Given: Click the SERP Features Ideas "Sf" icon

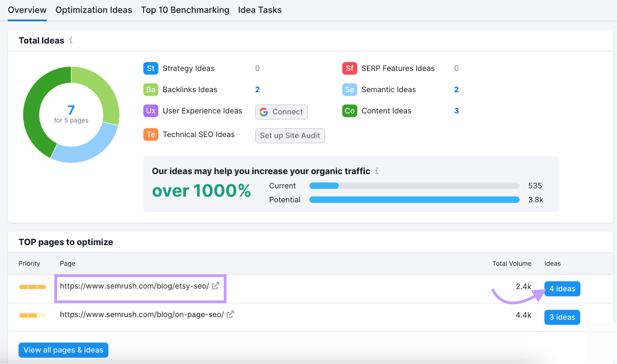Looking at the screenshot, I should tap(349, 68).
